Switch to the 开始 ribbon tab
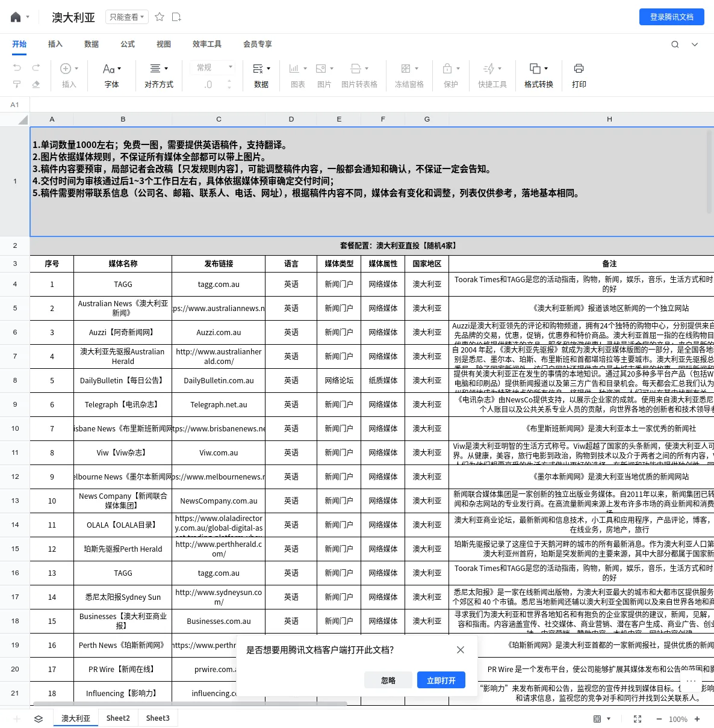714x728 pixels. (x=19, y=44)
